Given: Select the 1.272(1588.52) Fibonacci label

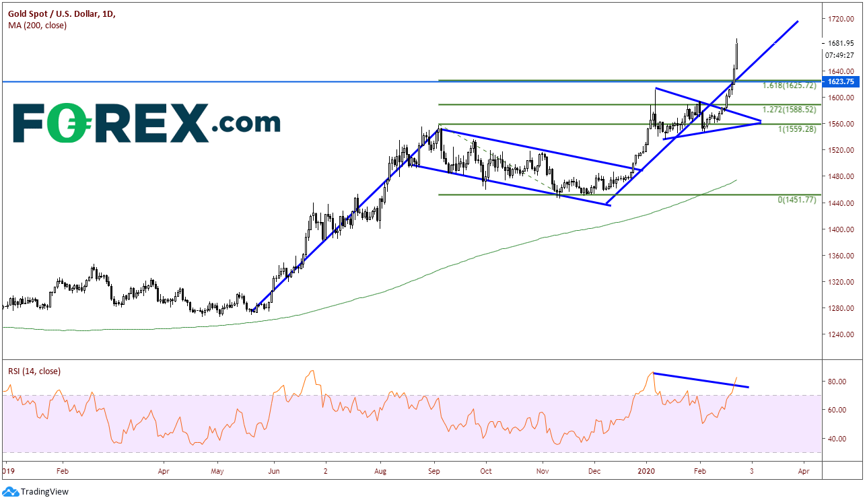Looking at the screenshot, I should tap(790, 109).
